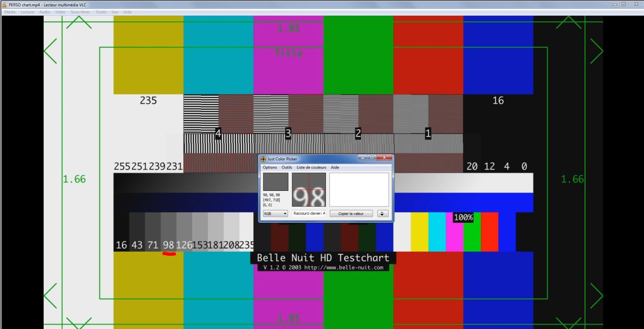Click the current gray color swatch preview
The image size is (644, 329).
tap(276, 182)
